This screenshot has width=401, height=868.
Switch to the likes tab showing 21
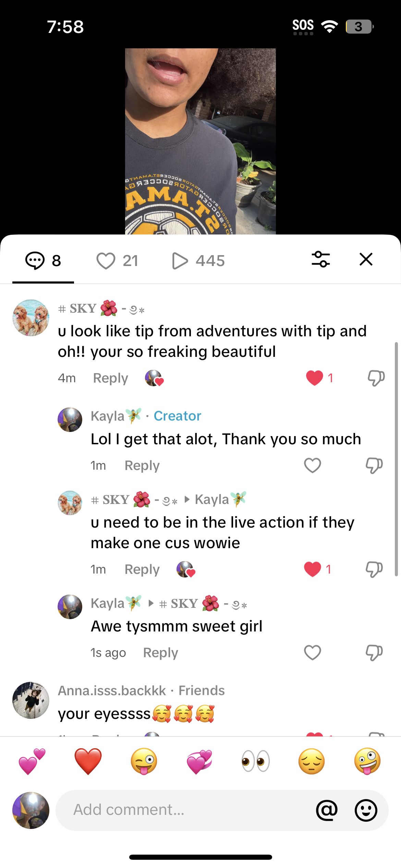tap(117, 261)
